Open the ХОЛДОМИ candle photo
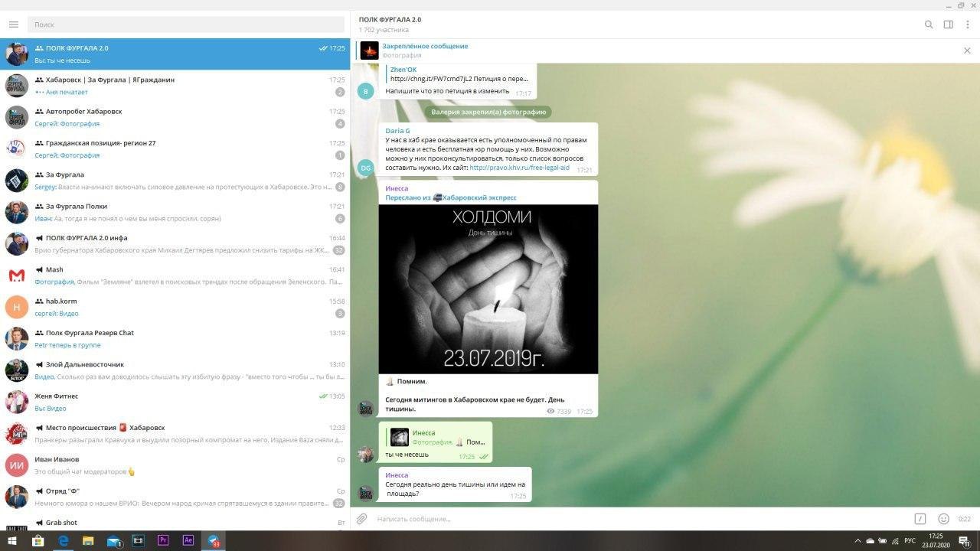The width and height of the screenshot is (980, 551). click(488, 289)
